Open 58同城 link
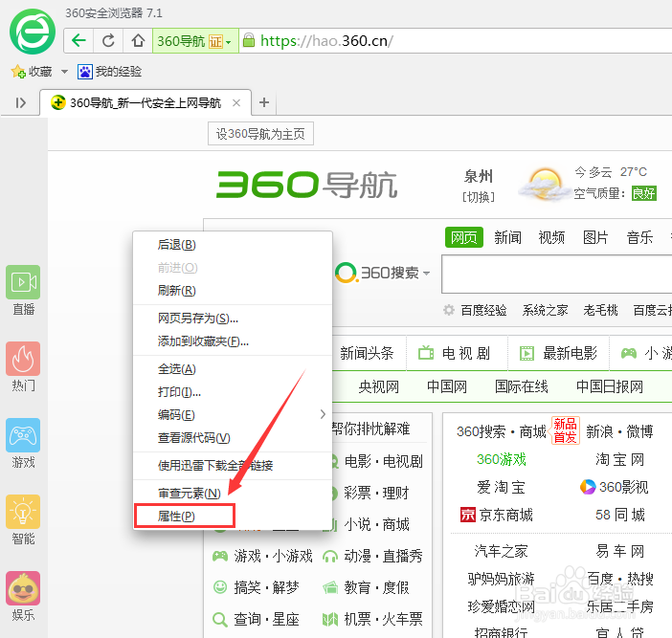Image resolution: width=672 pixels, height=638 pixels. [x=619, y=515]
